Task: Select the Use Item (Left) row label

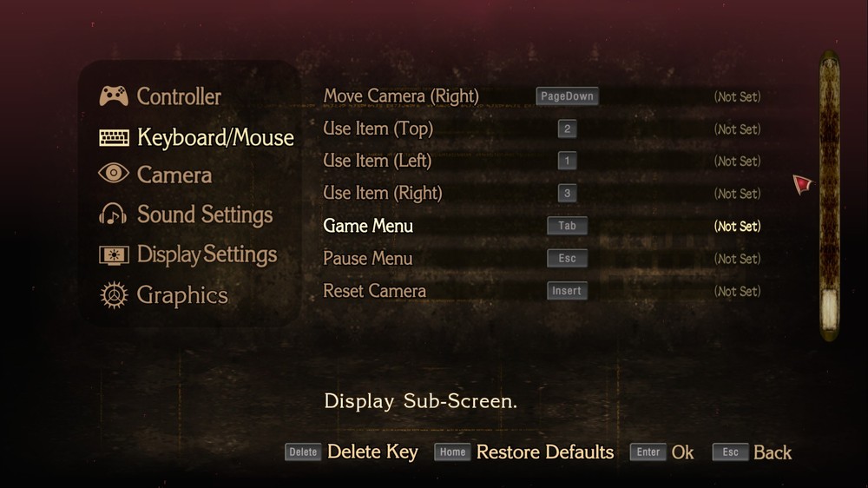Action: 377,161
